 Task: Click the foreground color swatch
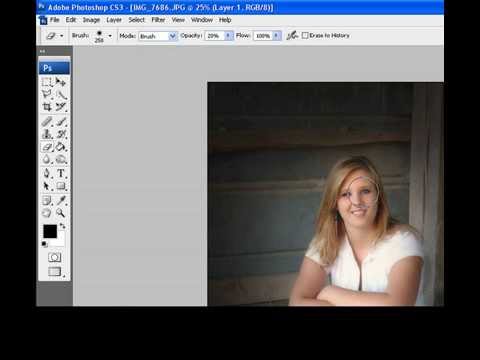[50, 231]
